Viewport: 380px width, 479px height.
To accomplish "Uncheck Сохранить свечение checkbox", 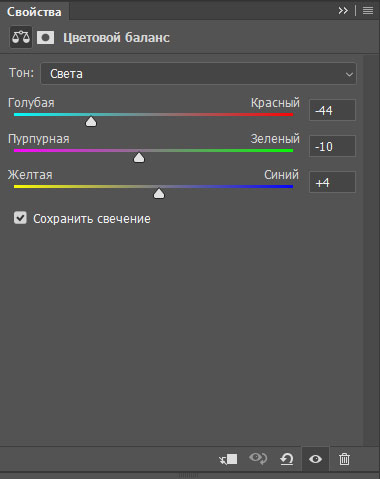I will 20,218.
